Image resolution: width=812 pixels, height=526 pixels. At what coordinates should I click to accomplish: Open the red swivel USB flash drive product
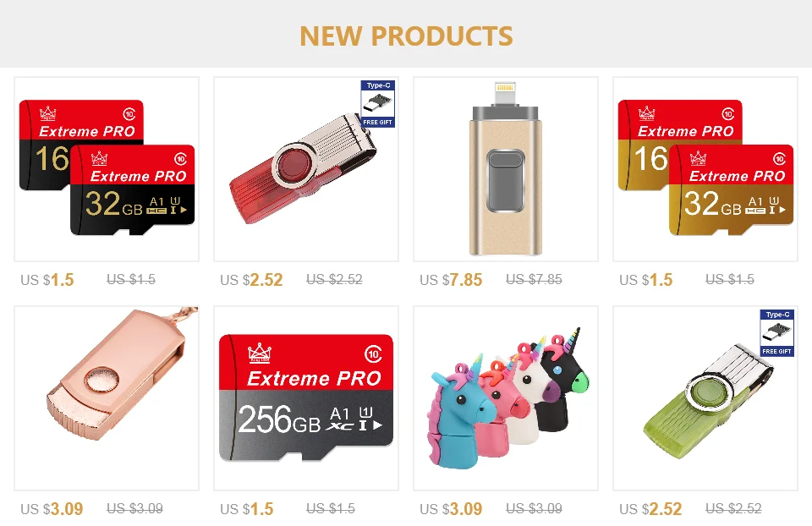click(x=306, y=169)
